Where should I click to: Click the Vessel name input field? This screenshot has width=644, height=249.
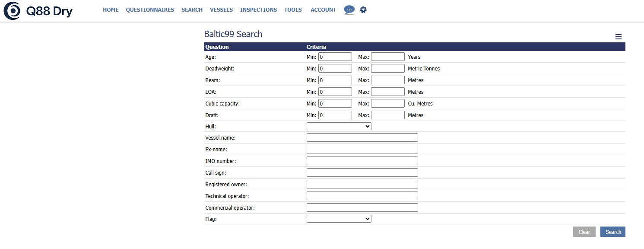pos(362,137)
